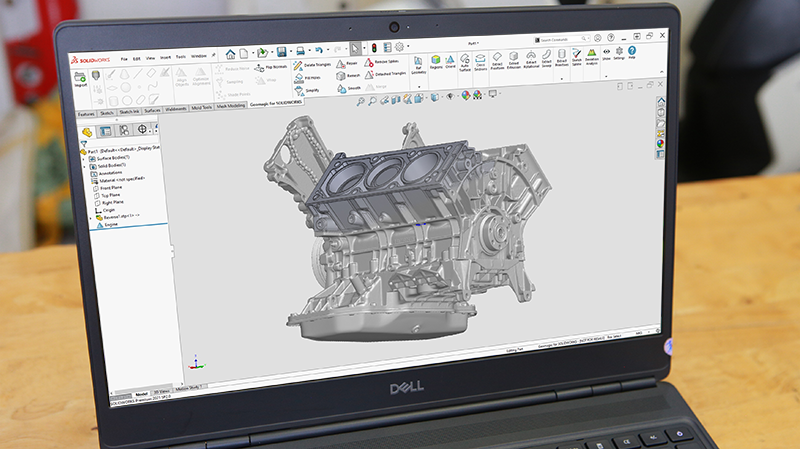This screenshot has height=449, width=800.
Task: Open the Insert menu
Action: [165, 57]
